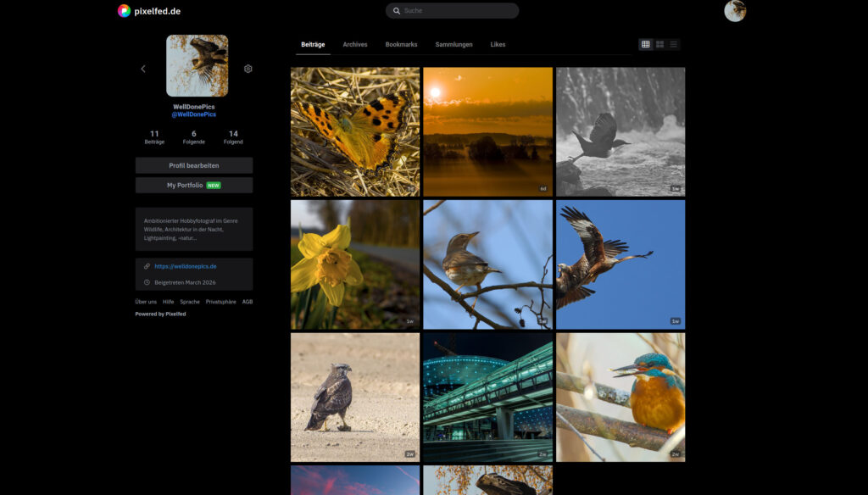This screenshot has height=495, width=868.
Task: Open the orange butterfly photo
Action: [x=355, y=132]
